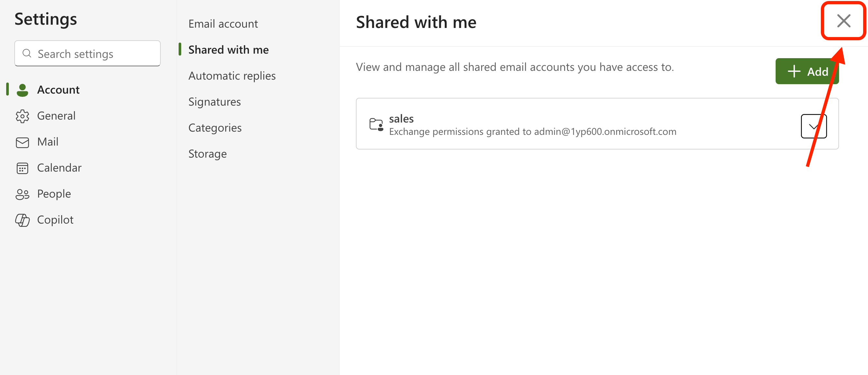The height and width of the screenshot is (375, 868).
Task: Click the Mail envelope icon
Action: coord(22,142)
